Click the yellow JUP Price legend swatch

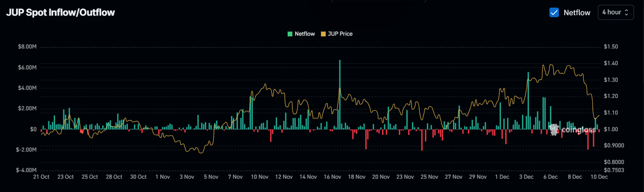[323, 34]
